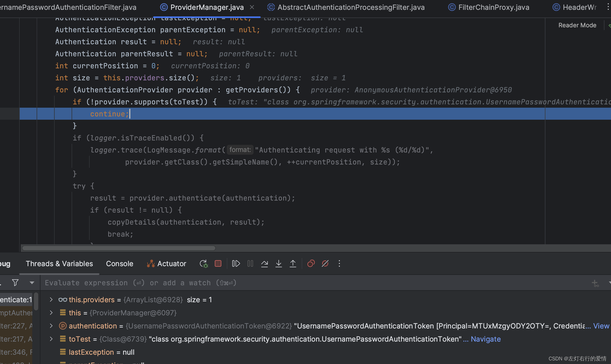Click result = provider.authenticate(authentication) line
The image size is (611, 364).
(192, 198)
